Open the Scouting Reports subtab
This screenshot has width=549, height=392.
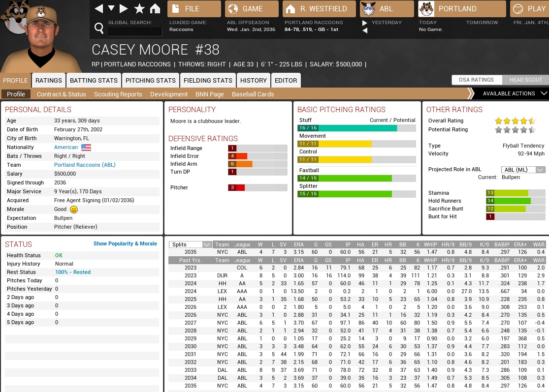(x=118, y=94)
